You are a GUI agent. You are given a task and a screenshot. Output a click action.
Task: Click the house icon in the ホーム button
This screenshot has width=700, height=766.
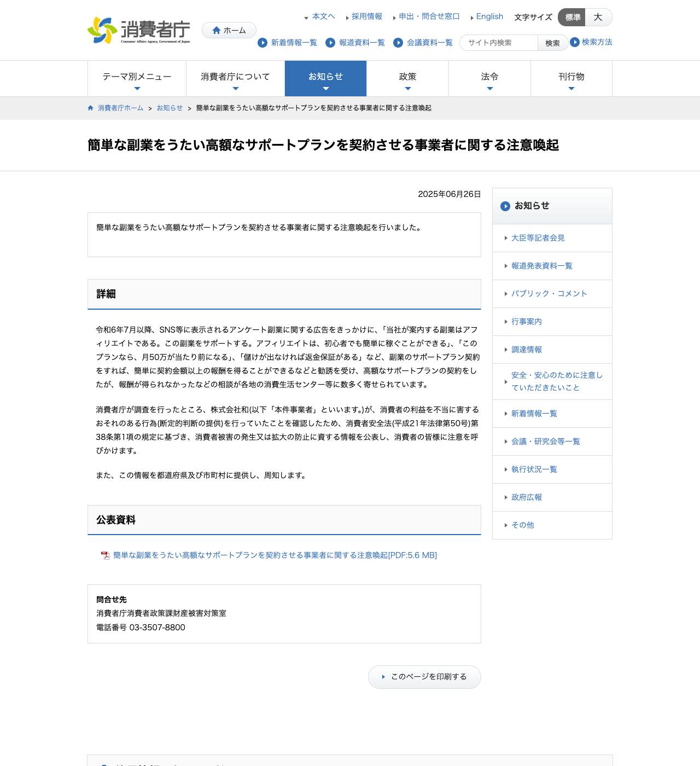tap(217, 31)
